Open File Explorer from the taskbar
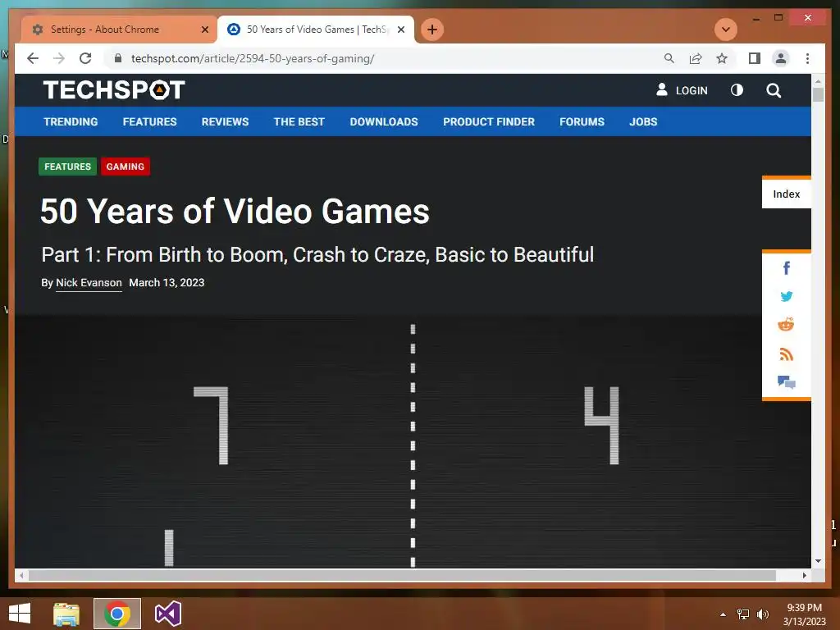The height and width of the screenshot is (630, 840). 66,614
